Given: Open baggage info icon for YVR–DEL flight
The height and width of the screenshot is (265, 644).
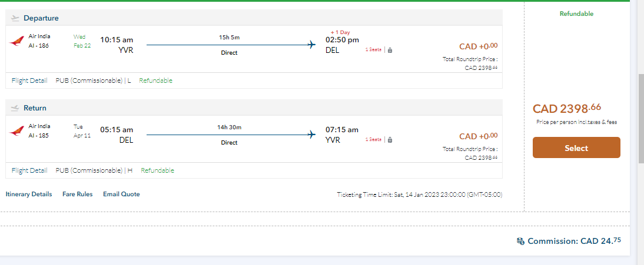Looking at the screenshot, I should pos(390,50).
